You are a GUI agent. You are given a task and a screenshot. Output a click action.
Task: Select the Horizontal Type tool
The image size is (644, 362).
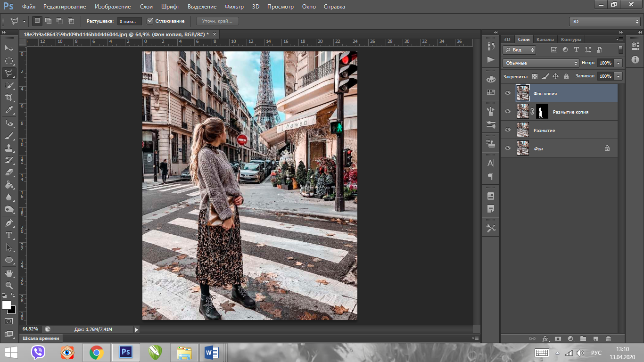tap(9, 235)
